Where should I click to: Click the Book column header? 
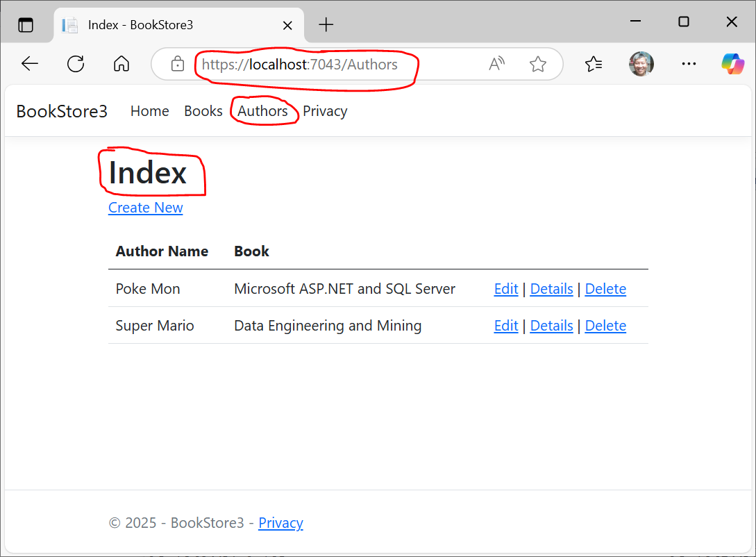[252, 251]
